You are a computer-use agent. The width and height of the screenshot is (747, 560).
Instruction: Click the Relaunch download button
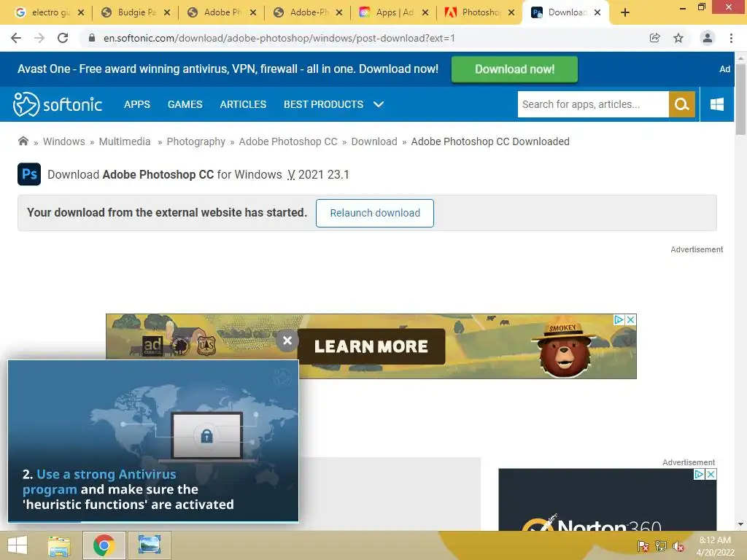(375, 213)
